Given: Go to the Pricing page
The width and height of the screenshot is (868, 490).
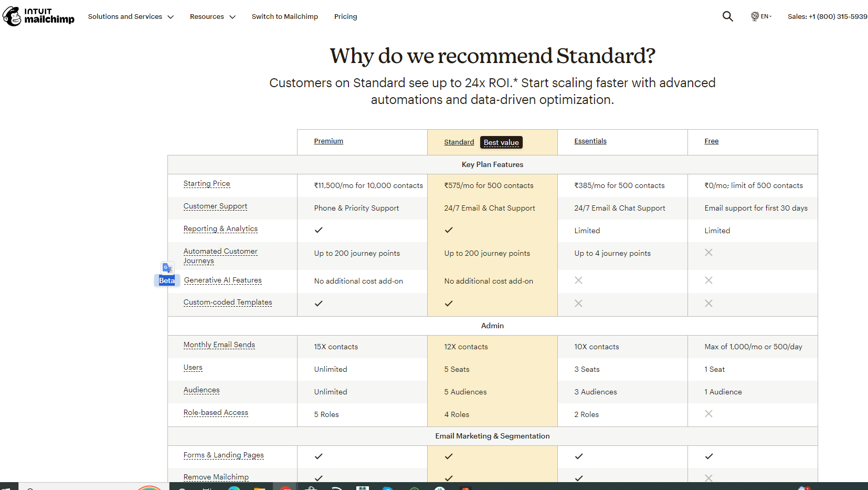Looking at the screenshot, I should tap(345, 17).
